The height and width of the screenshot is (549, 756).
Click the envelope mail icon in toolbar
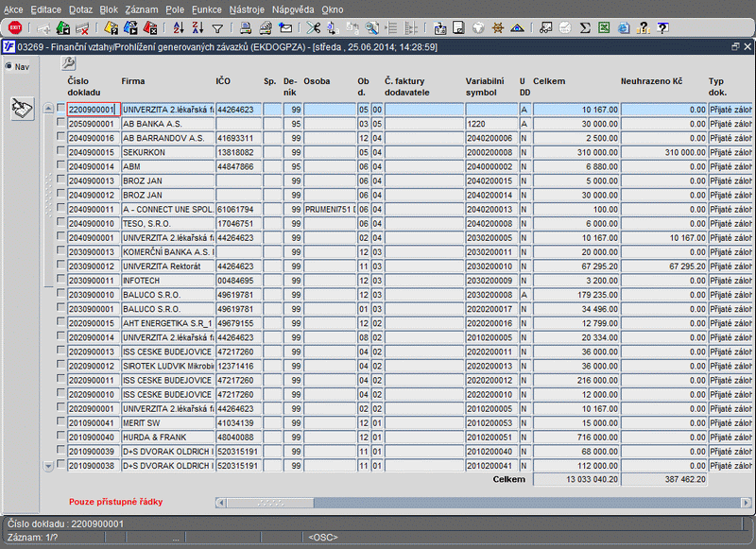285,27
